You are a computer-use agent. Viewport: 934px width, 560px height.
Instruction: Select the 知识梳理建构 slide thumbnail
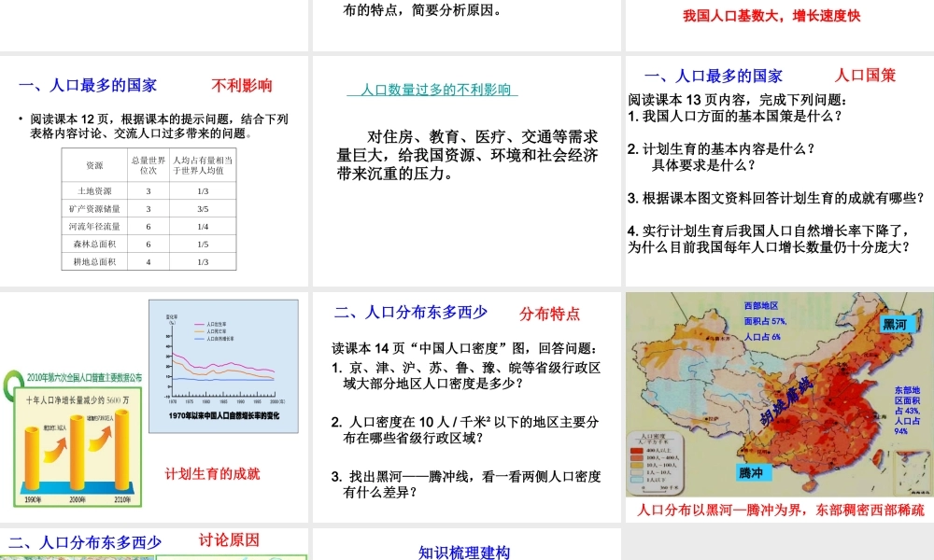(466, 544)
